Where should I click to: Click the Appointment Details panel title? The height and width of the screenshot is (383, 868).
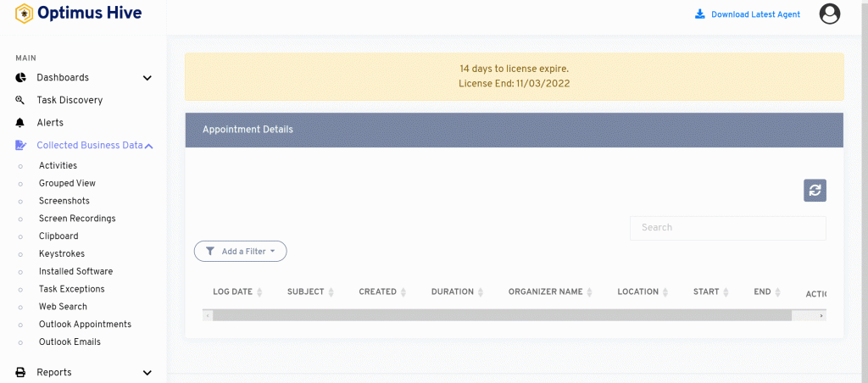pos(248,130)
